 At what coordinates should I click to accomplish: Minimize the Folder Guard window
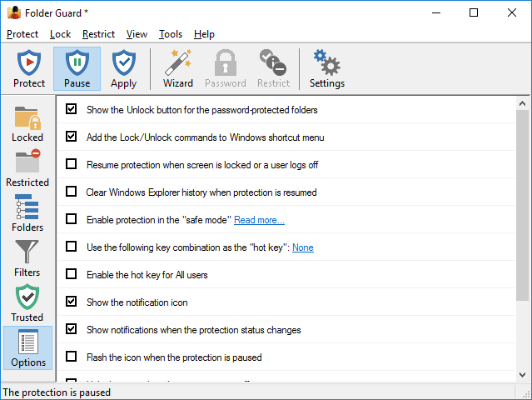coord(436,12)
